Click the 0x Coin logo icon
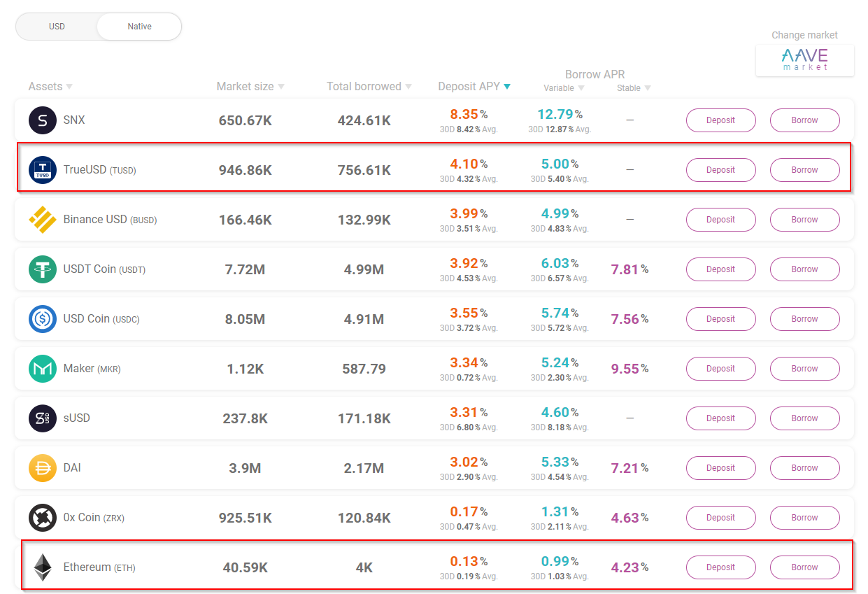The width and height of the screenshot is (868, 594). pyautogui.click(x=43, y=518)
